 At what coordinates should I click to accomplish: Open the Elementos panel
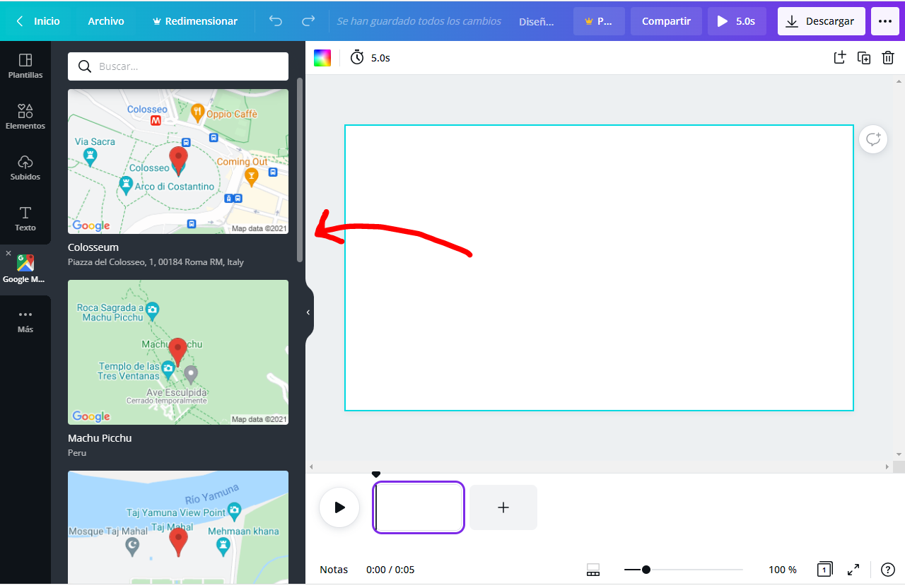point(25,117)
